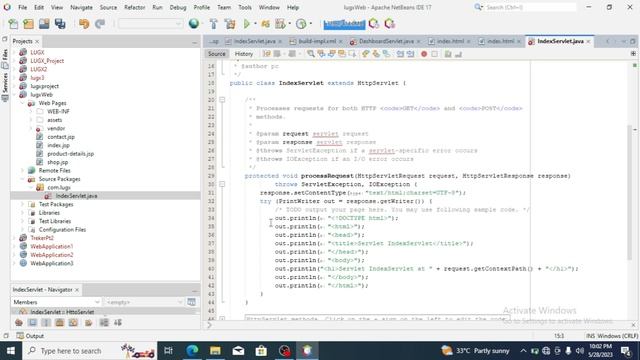The width and height of the screenshot is (640, 360).
Task: Expand the Libraries node
Action: tap(22, 213)
